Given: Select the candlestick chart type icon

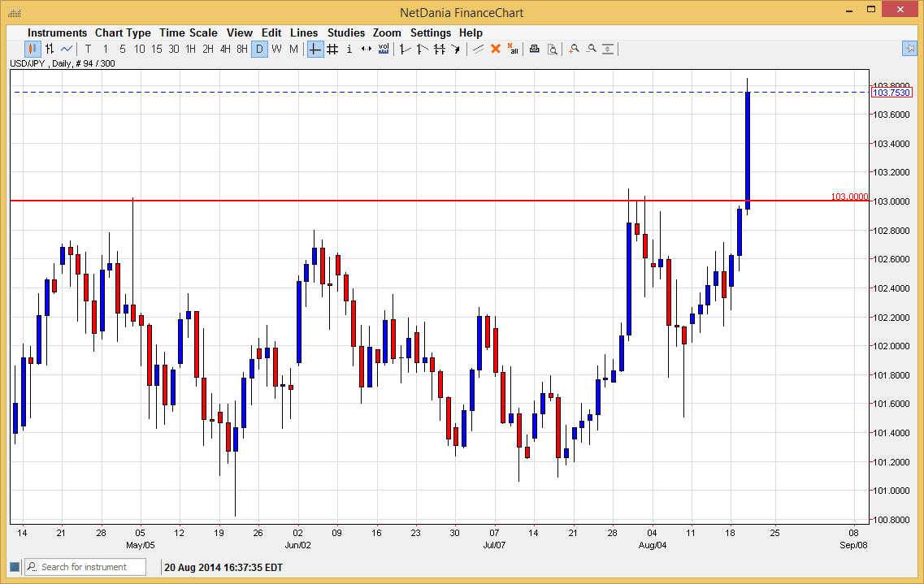Looking at the screenshot, I should (x=31, y=49).
